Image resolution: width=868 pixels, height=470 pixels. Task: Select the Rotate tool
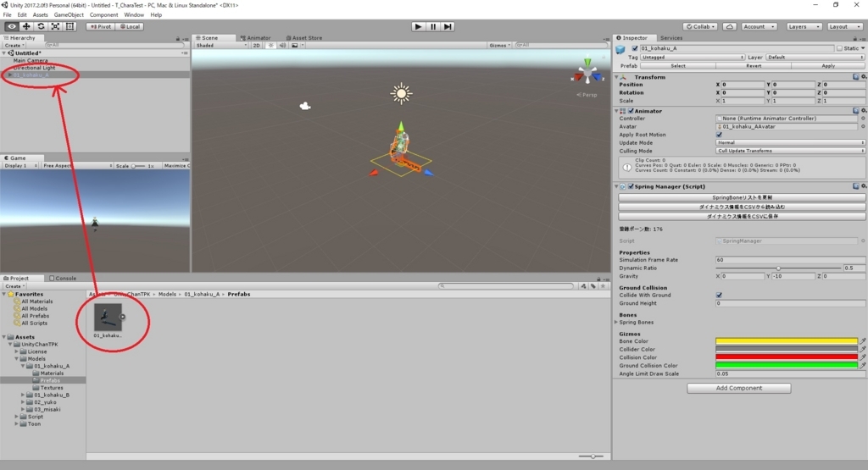pos(41,26)
